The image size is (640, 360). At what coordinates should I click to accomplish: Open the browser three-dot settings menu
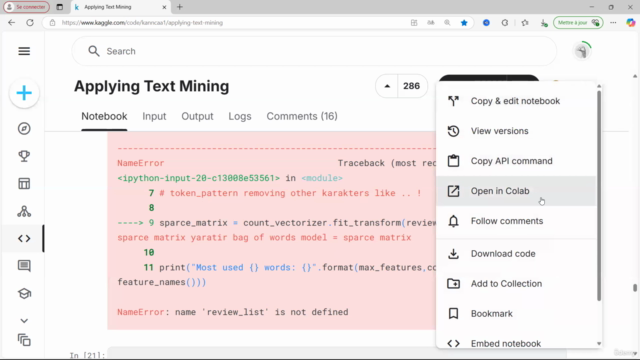(x=613, y=23)
